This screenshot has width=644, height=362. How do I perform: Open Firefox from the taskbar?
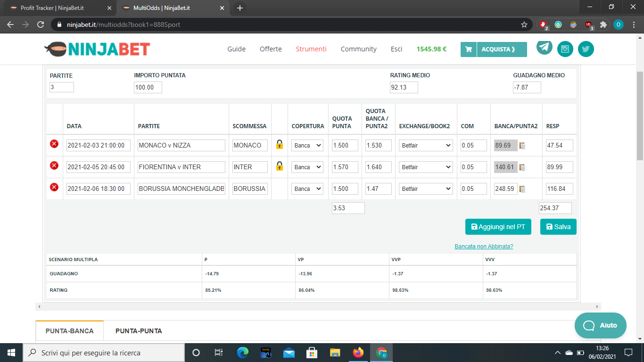click(x=358, y=353)
